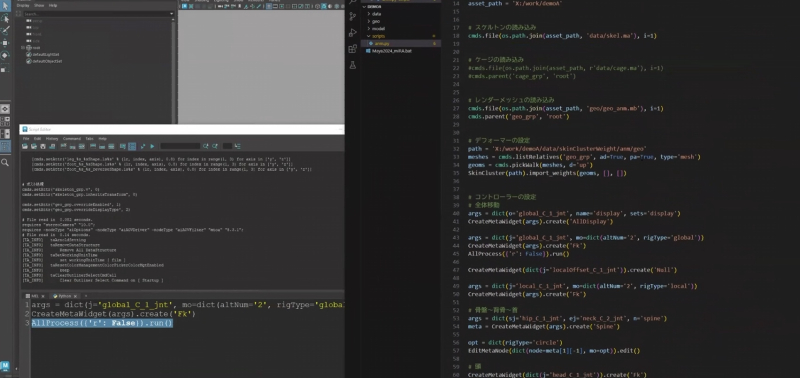The image size is (800, 378).
Task: Click Script Editor clear history icon
Action: [63, 146]
